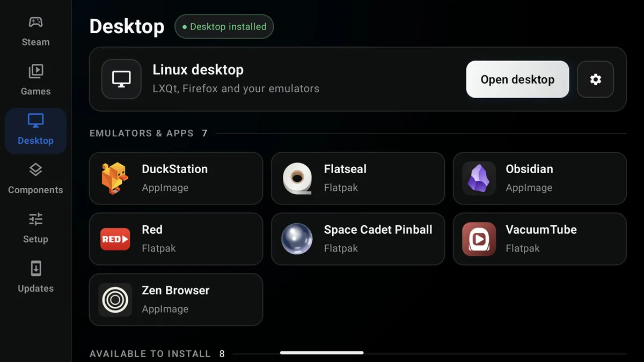Click the Desktop installed status badge

click(224, 26)
